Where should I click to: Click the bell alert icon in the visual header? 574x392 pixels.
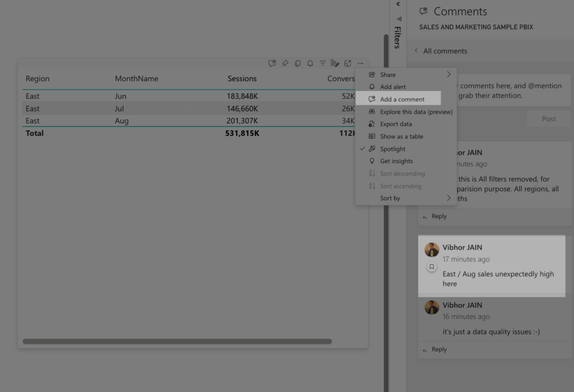point(310,63)
